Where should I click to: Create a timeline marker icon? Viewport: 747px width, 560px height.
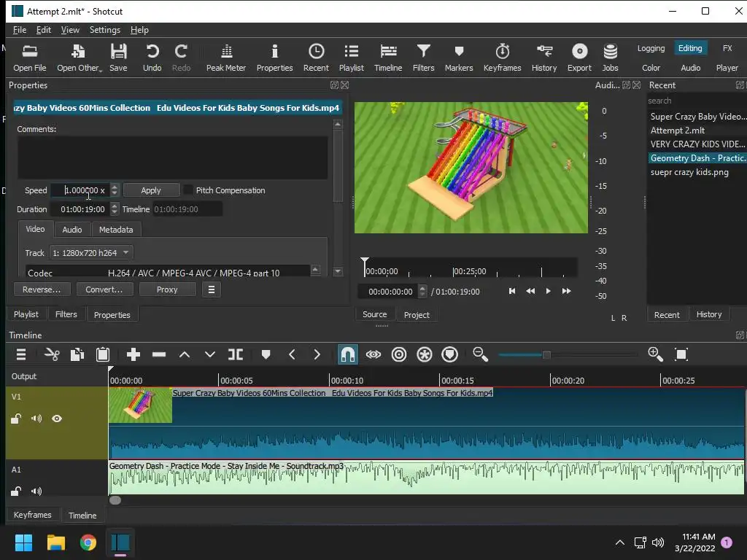tap(266, 354)
